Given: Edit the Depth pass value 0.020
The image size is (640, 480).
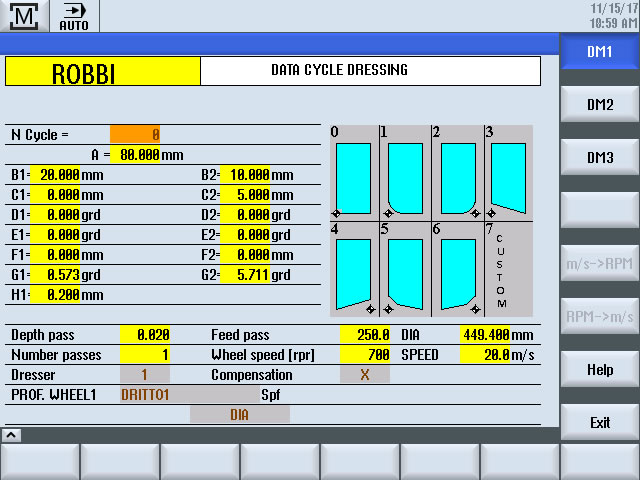Looking at the screenshot, I should [145, 335].
